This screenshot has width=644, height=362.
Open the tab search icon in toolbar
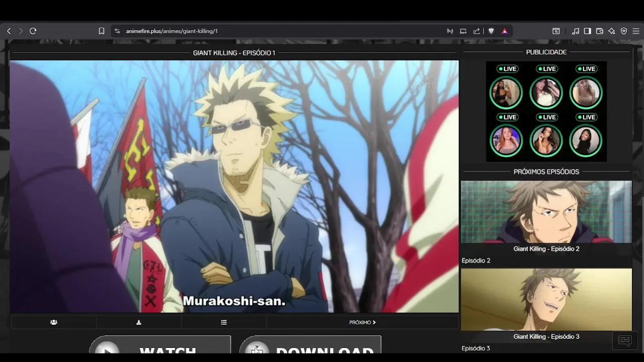point(556,31)
